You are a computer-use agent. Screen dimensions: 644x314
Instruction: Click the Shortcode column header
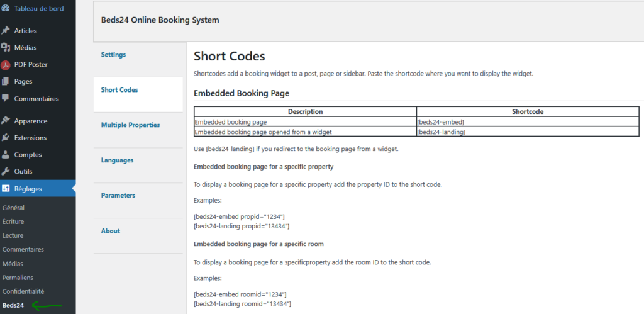pos(528,112)
